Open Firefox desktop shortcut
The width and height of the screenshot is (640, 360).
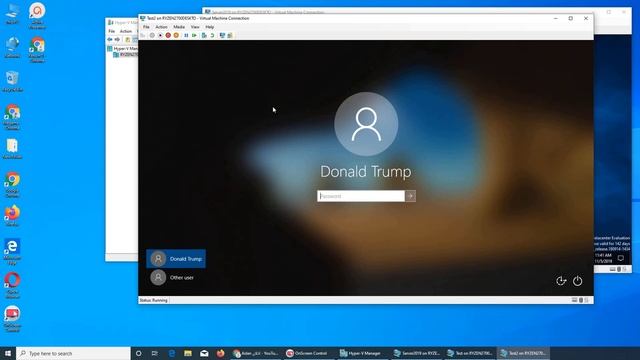pos(12,216)
